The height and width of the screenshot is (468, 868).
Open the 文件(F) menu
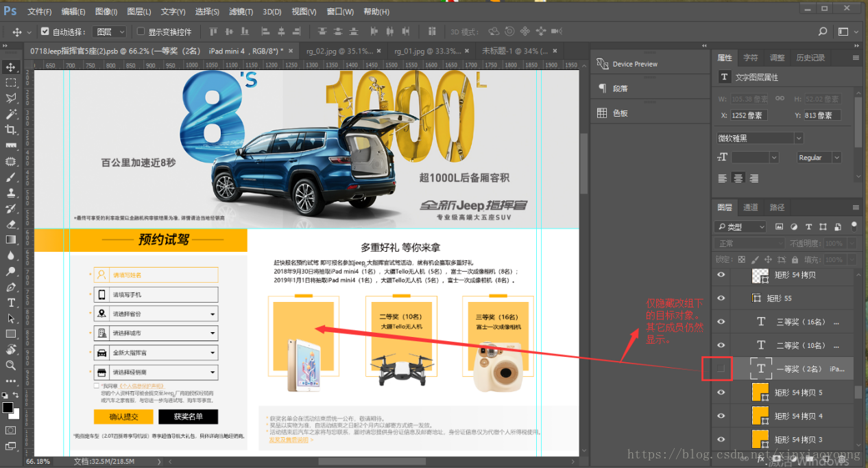coord(39,12)
